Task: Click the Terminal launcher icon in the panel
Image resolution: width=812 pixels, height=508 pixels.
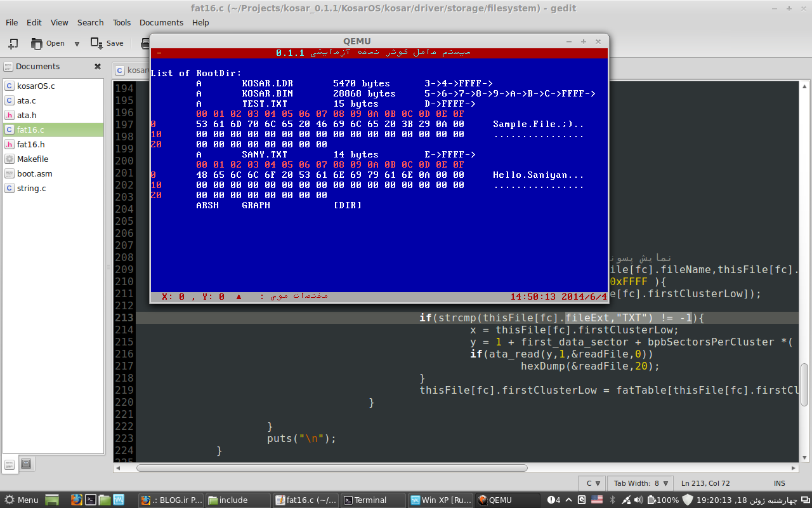Action: click(x=91, y=500)
